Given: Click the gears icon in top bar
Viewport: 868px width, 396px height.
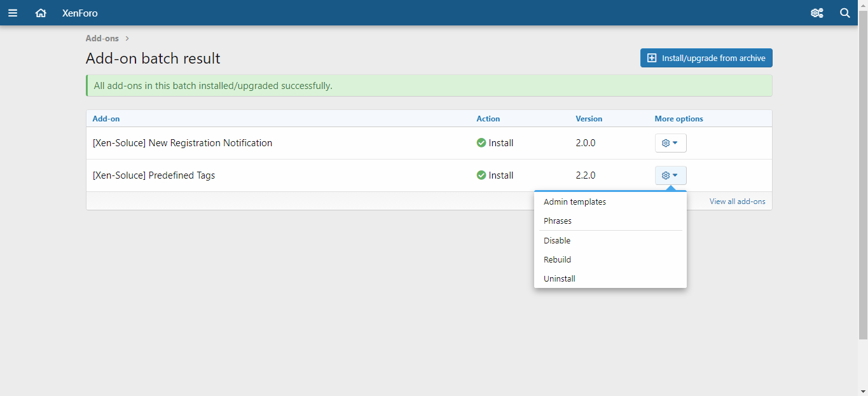Looking at the screenshot, I should point(817,13).
